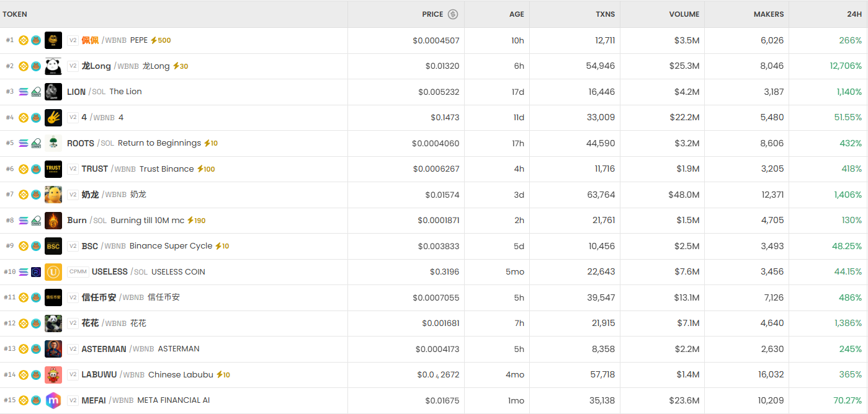868x414 pixels.
Task: Click the PancakeSwap icon on the 奶龙 row
Action: coord(37,194)
